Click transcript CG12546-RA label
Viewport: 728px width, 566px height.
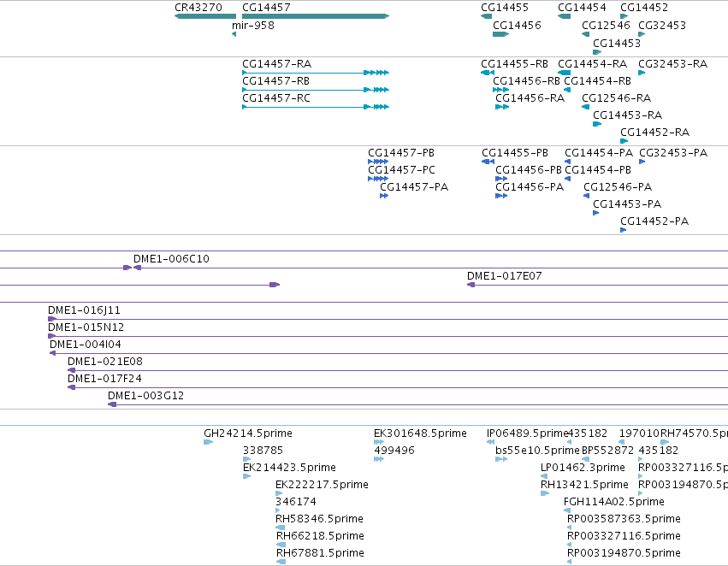[x=617, y=98]
